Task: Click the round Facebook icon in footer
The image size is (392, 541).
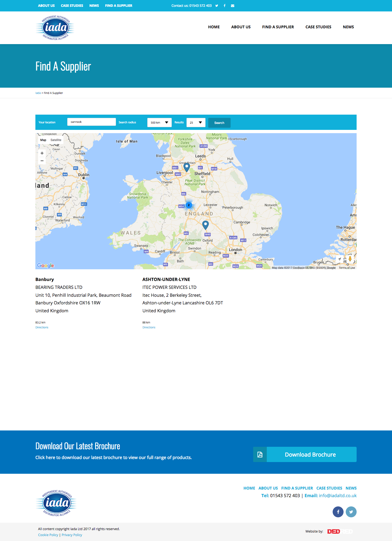Action: [338, 512]
